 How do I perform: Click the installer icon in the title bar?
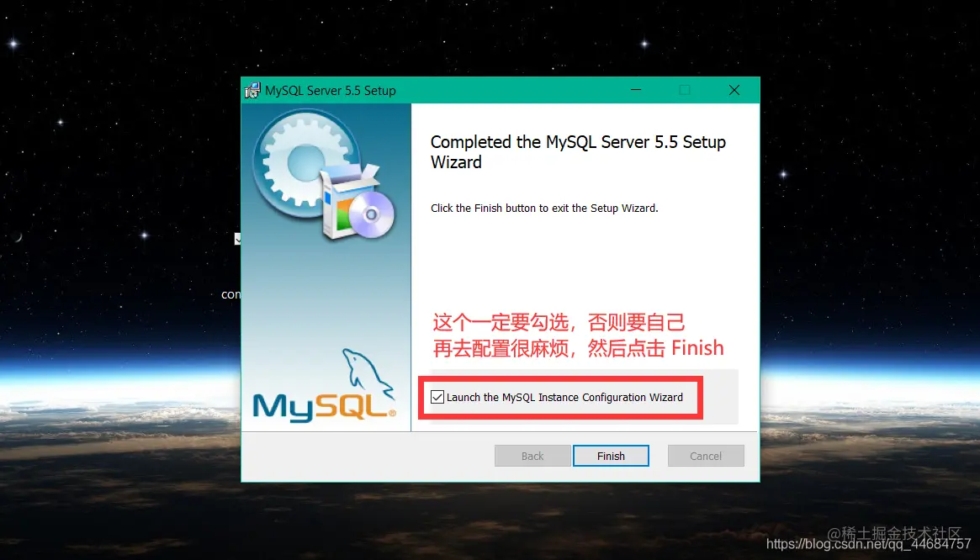(252, 91)
